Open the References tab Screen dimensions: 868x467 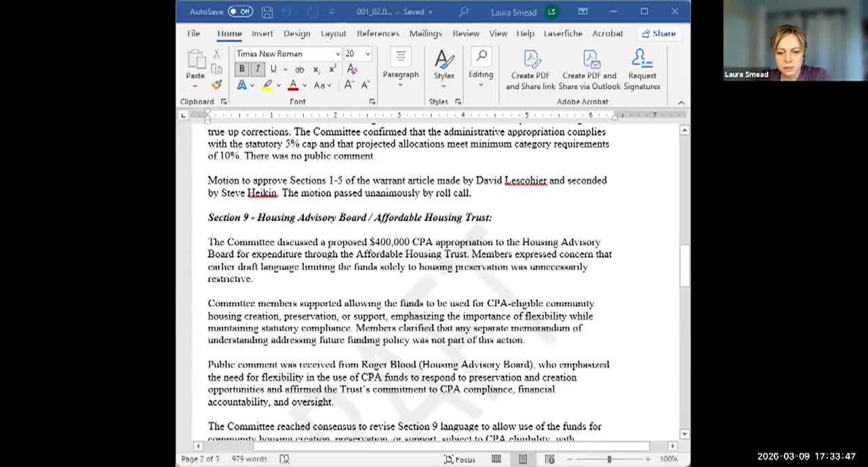[378, 33]
